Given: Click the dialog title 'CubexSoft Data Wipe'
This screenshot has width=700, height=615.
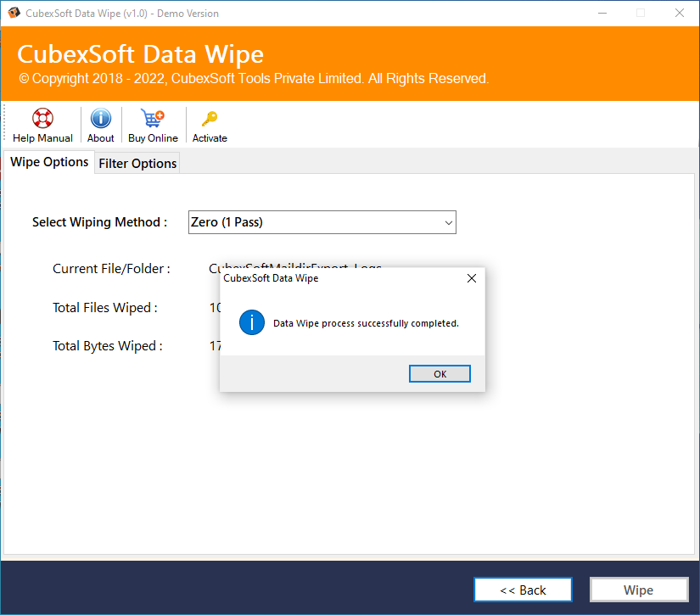Looking at the screenshot, I should click(x=271, y=278).
